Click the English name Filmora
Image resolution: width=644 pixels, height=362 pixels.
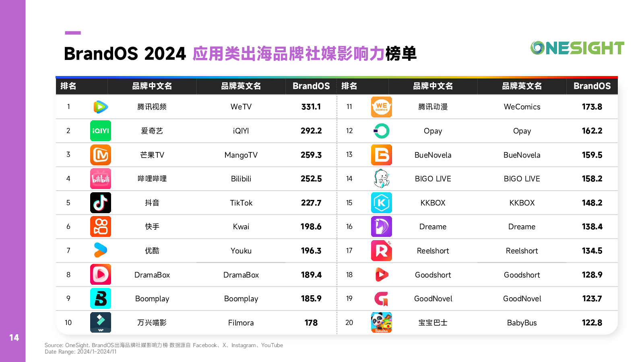pyautogui.click(x=241, y=323)
